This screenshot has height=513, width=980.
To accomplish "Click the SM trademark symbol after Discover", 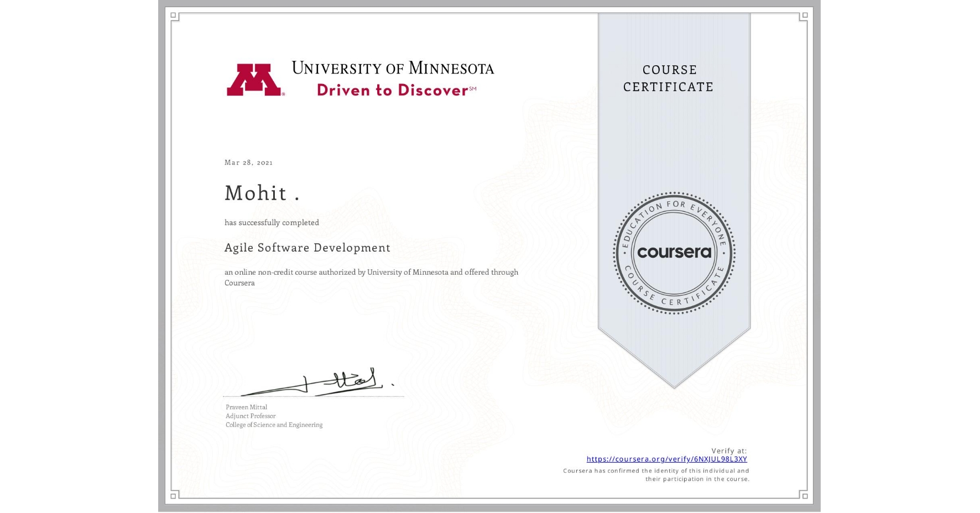I will click(473, 87).
